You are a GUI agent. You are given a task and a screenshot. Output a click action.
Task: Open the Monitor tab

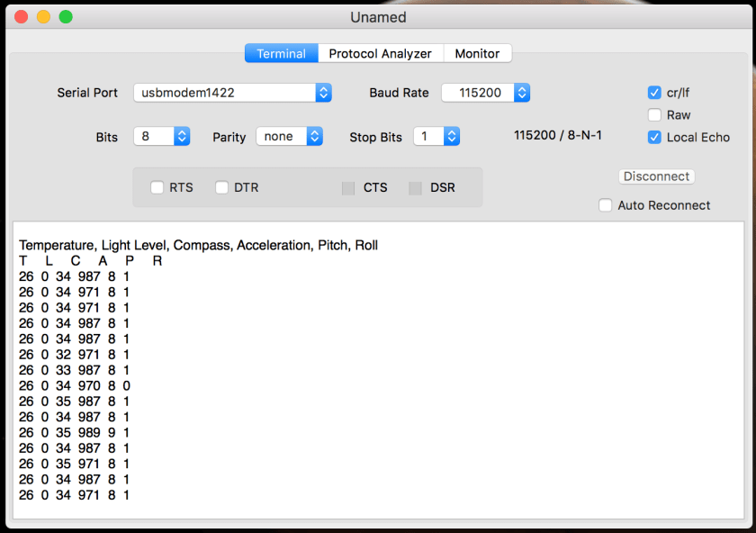click(x=477, y=54)
